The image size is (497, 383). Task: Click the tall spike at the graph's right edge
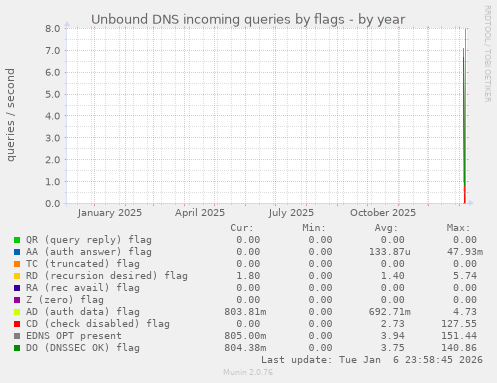click(465, 116)
